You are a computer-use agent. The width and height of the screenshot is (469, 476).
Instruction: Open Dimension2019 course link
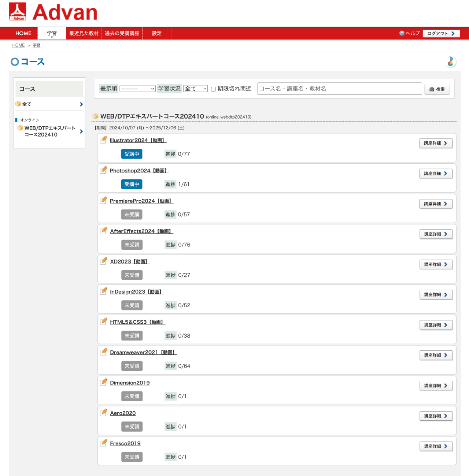pyautogui.click(x=130, y=383)
